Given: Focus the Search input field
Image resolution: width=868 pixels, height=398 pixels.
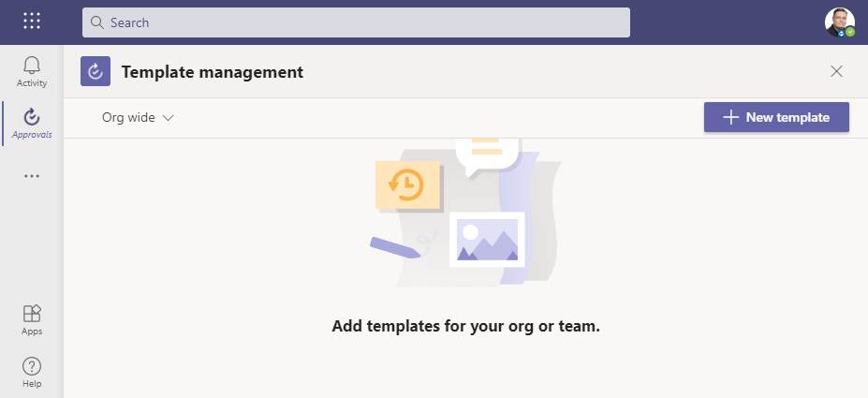Looking at the screenshot, I should [x=356, y=22].
